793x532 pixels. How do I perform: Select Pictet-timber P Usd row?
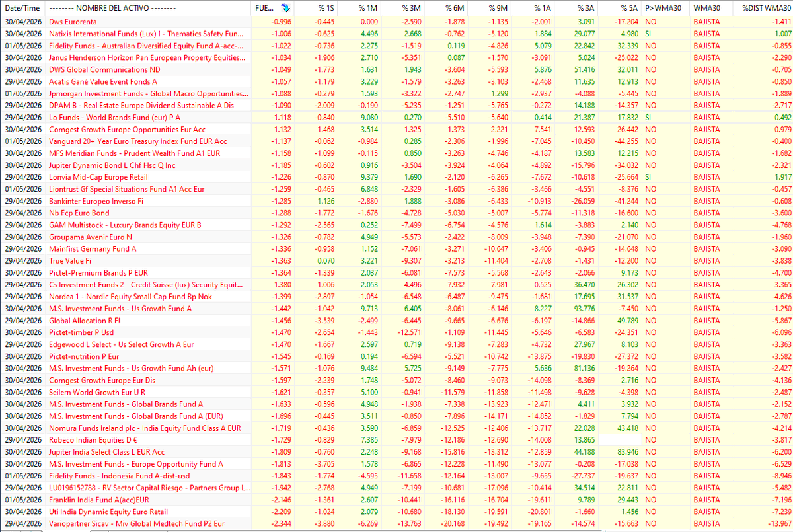397,332
